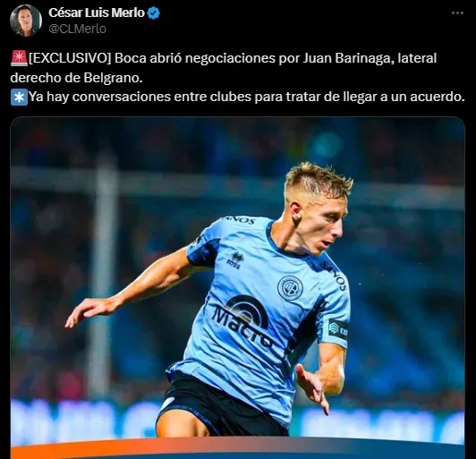Click the blue asterisk emoji

click(19, 98)
